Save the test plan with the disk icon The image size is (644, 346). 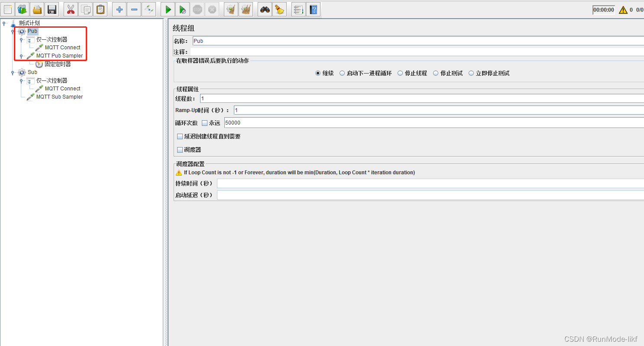pos(52,9)
